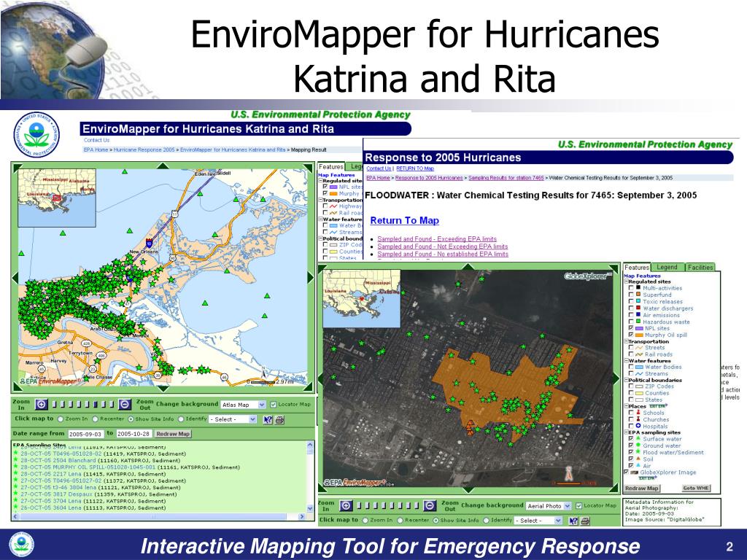Open 'Sampled and Found - Exceeding EPA limits' link
This screenshot has width=747, height=560.
[x=437, y=239]
